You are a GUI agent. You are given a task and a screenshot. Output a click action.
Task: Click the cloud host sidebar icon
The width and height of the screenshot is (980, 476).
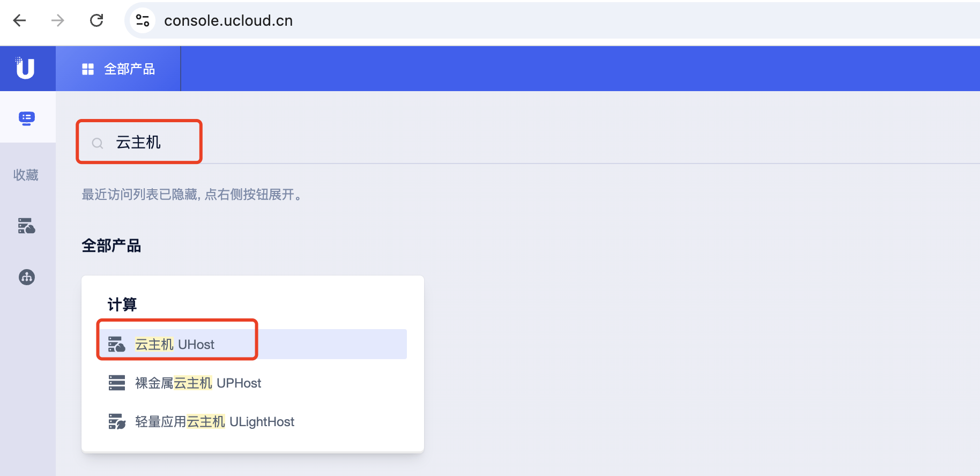[x=27, y=226]
